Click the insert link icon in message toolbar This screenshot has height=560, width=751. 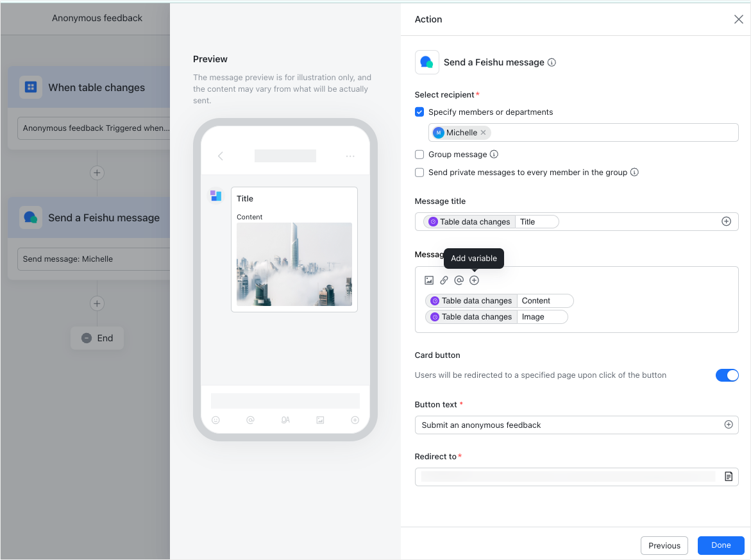[x=444, y=280]
